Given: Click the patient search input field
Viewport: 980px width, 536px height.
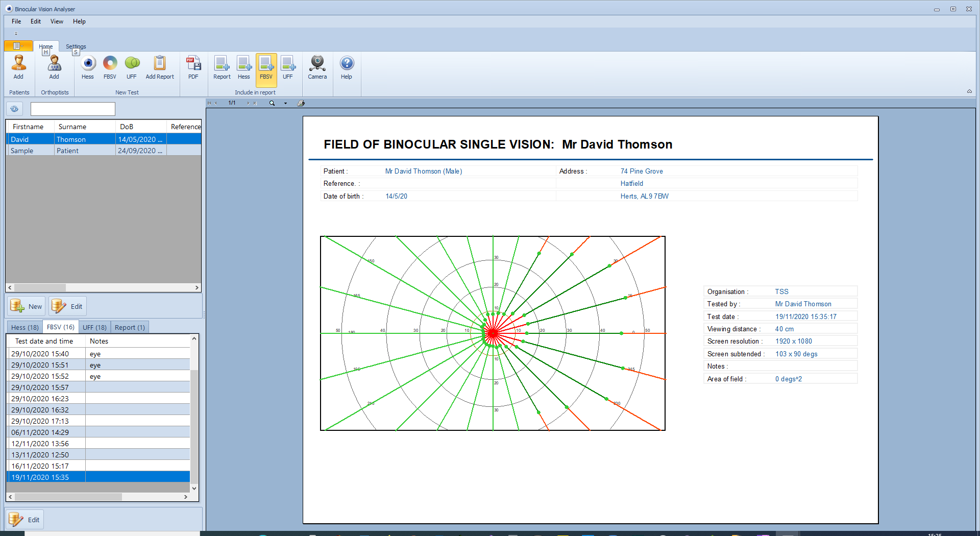Looking at the screenshot, I should click(x=73, y=109).
